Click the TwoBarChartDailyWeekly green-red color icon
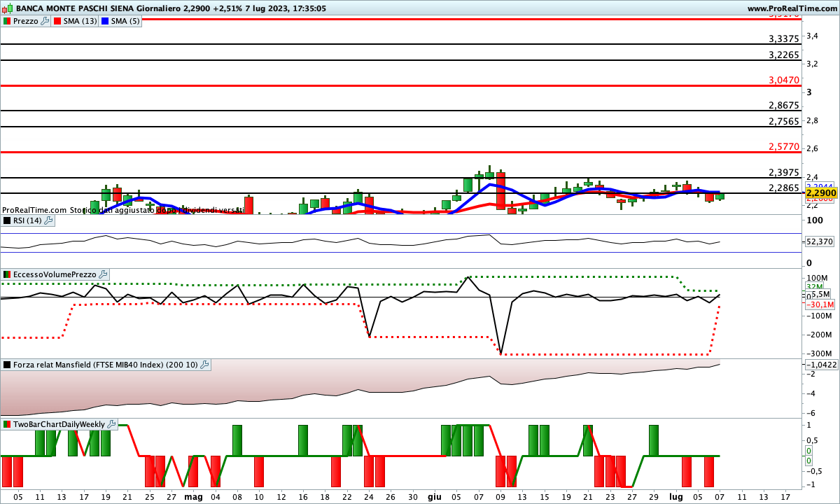 pos(7,424)
